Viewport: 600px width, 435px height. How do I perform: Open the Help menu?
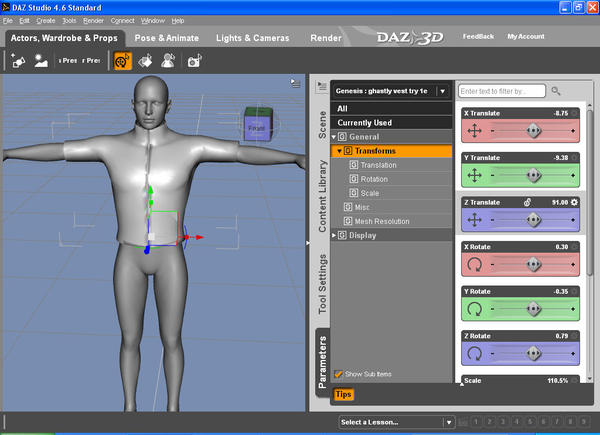(178, 21)
